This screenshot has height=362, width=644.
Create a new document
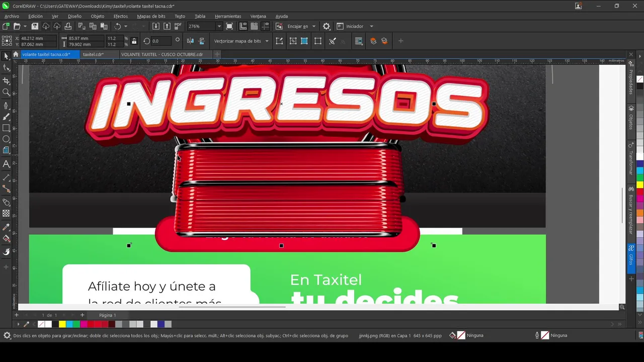click(x=6, y=26)
